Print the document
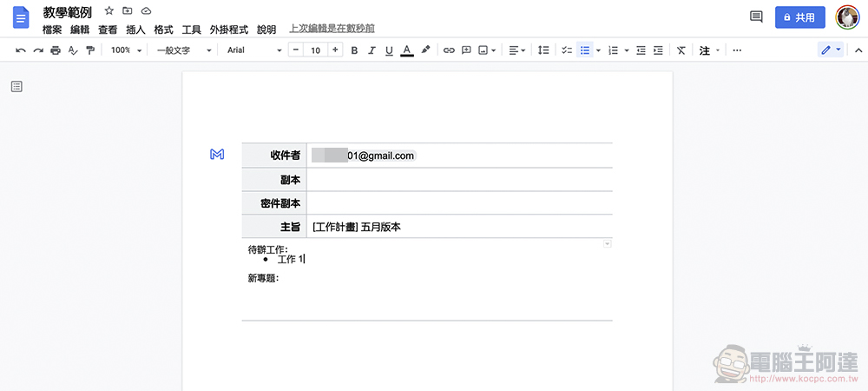The width and height of the screenshot is (868, 391). coord(56,50)
